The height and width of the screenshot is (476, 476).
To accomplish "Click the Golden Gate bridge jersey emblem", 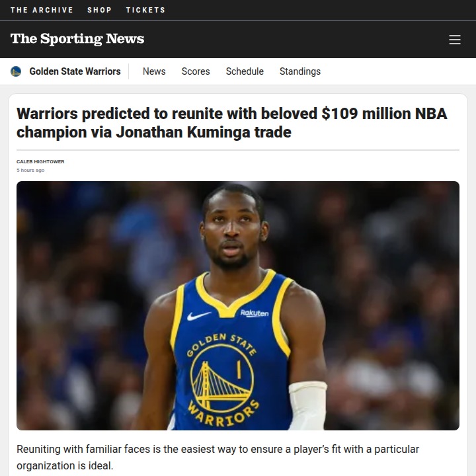I will [x=221, y=379].
